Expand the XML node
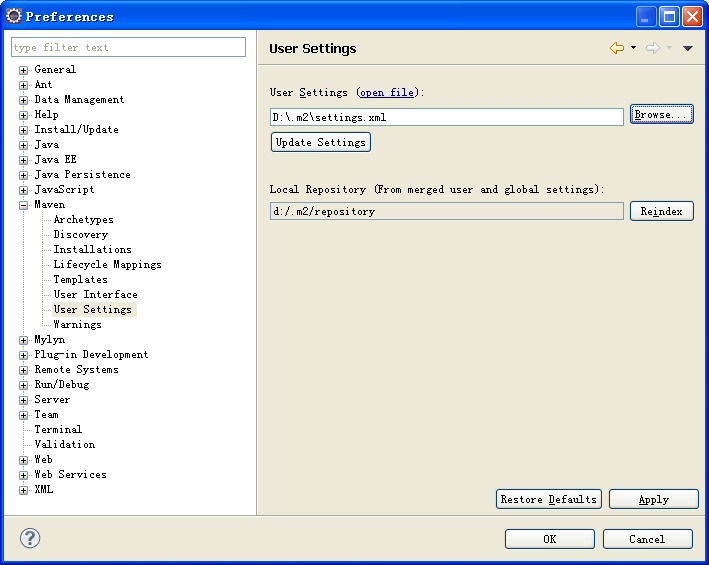The image size is (709, 565). tap(24, 490)
